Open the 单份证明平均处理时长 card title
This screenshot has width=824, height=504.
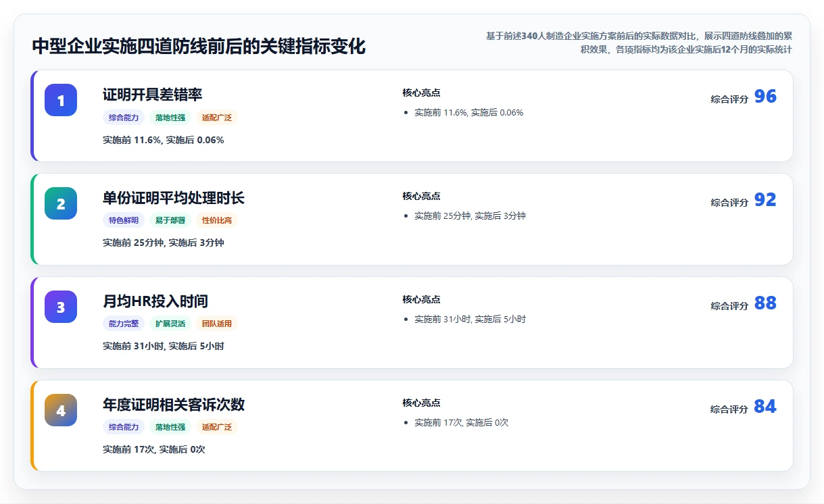[174, 198]
